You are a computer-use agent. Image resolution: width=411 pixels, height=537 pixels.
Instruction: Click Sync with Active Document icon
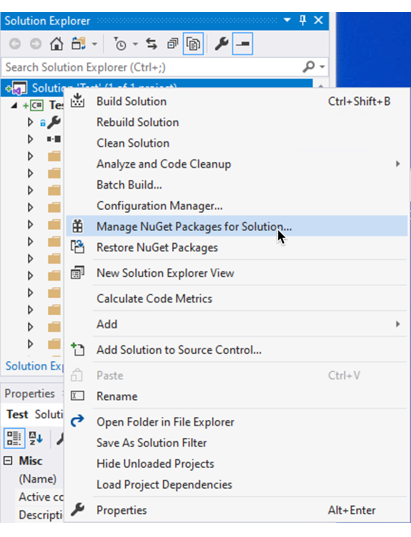pos(151,44)
